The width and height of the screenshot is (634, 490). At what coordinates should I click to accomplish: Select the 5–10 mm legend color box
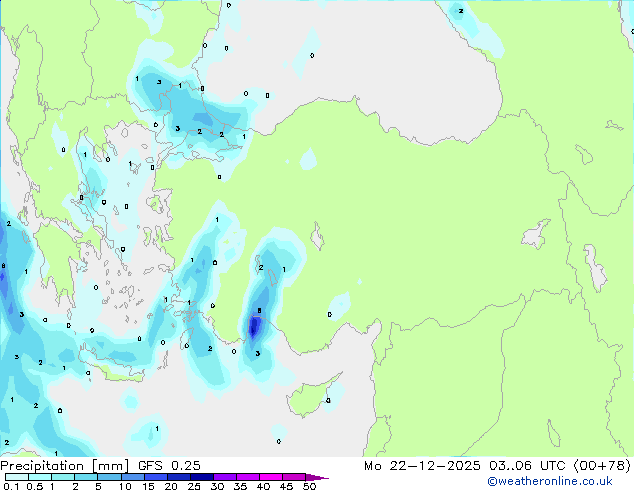[x=109, y=477]
